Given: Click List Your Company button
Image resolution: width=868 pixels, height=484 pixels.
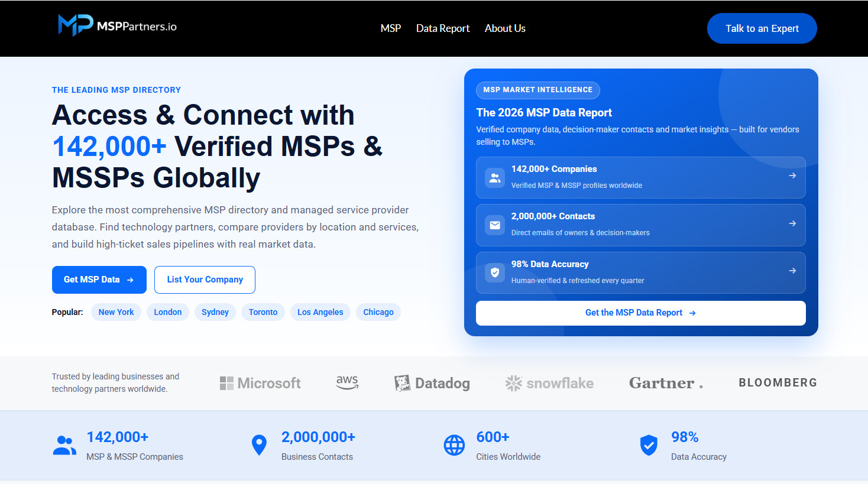Looking at the screenshot, I should click(205, 280).
